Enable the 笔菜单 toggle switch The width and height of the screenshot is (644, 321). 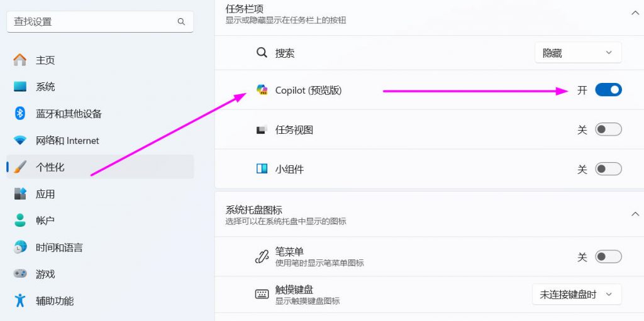(608, 256)
